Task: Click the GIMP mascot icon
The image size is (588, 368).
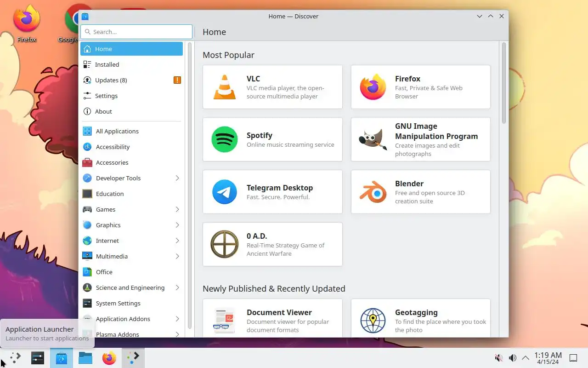Action: [373, 139]
